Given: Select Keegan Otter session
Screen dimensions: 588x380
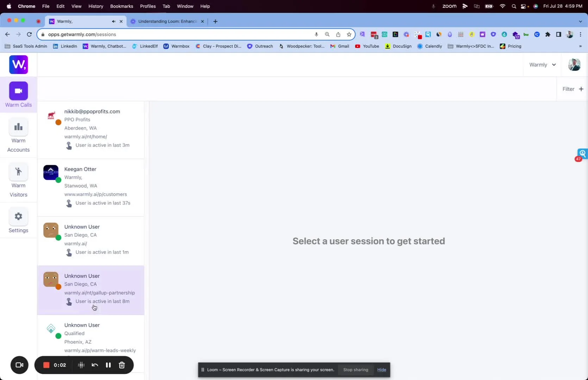Looking at the screenshot, I should (x=91, y=188).
